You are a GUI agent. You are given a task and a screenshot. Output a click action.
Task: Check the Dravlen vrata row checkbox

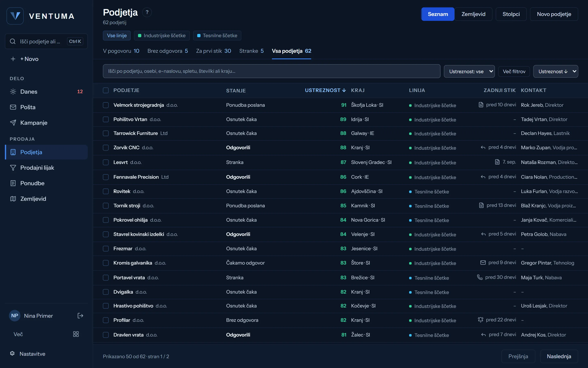[106, 335]
